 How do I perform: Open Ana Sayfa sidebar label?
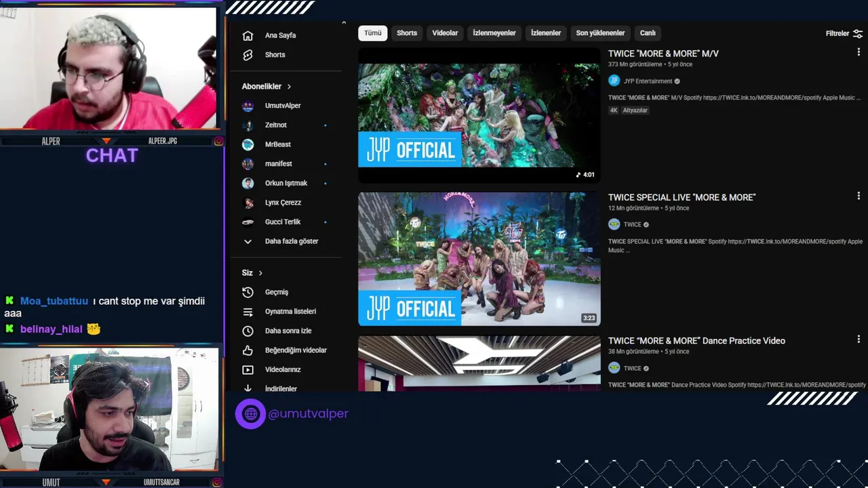(280, 35)
